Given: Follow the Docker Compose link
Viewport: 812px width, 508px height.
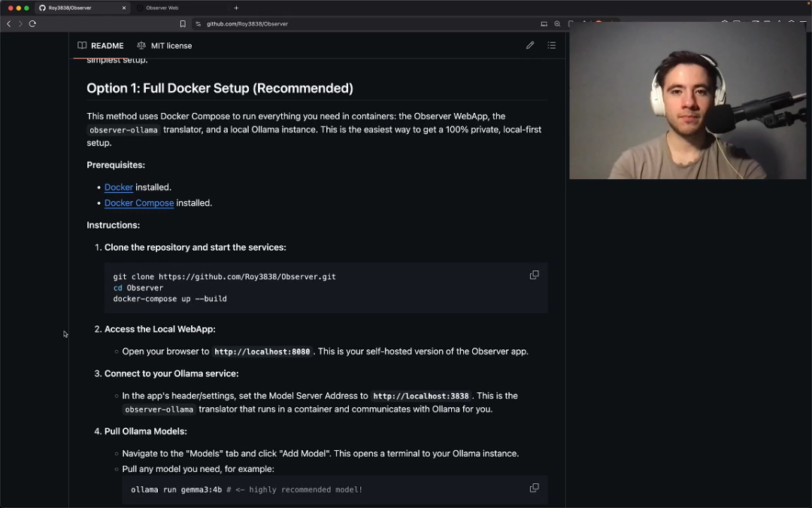Looking at the screenshot, I should (139, 202).
